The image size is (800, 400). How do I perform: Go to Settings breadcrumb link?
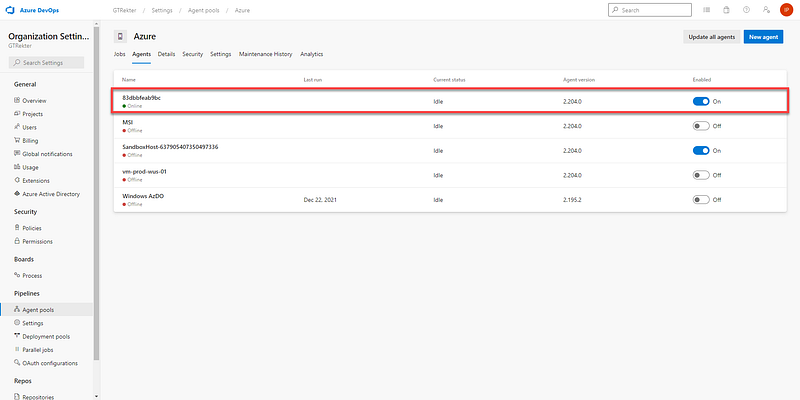pyautogui.click(x=162, y=10)
